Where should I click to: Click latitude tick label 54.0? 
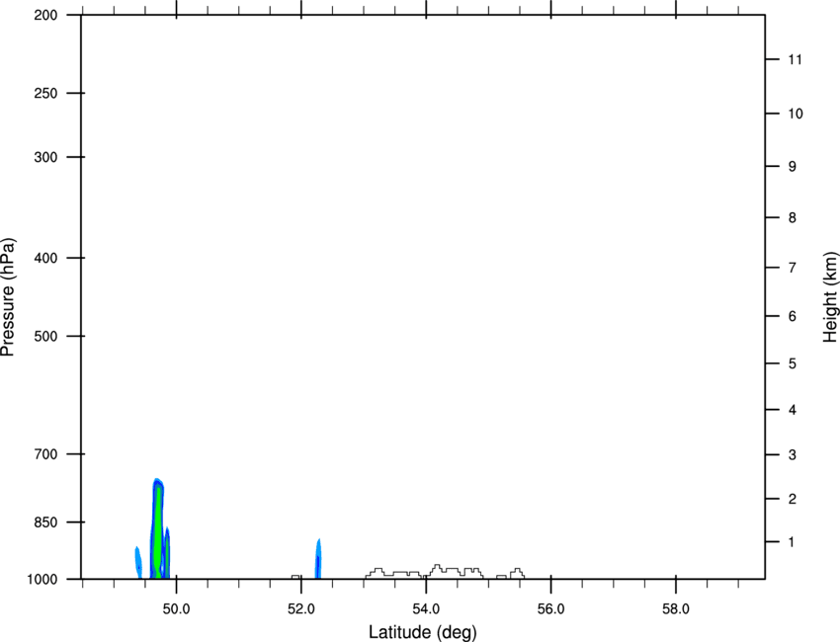click(426, 609)
